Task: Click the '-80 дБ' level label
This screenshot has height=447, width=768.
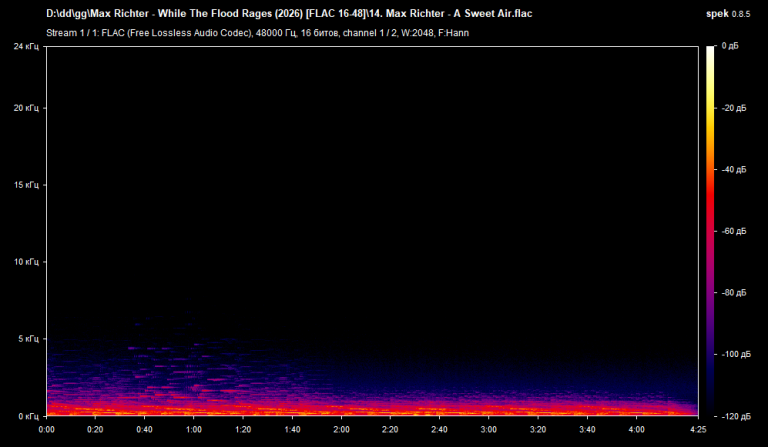Action: click(x=734, y=292)
